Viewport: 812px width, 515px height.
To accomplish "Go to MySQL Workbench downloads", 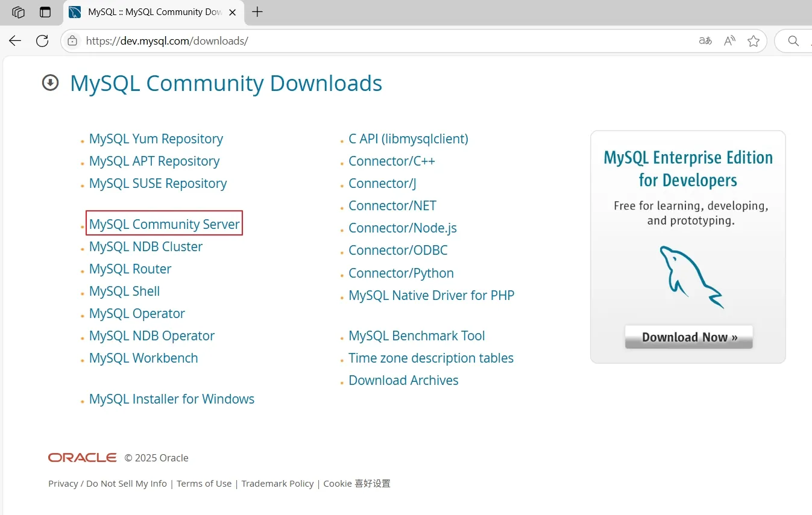I will coord(143,358).
